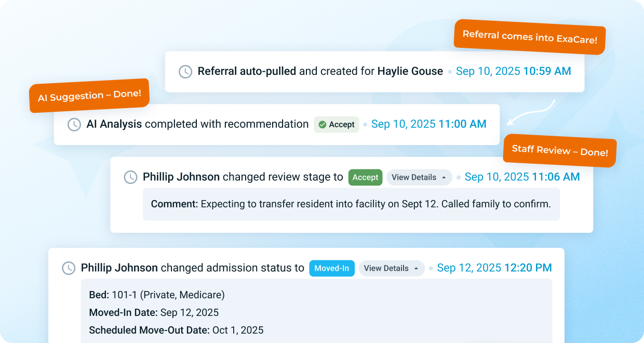Image resolution: width=644 pixels, height=343 pixels.
Task: Click the Comment box about transferring resident
Action: click(x=351, y=204)
